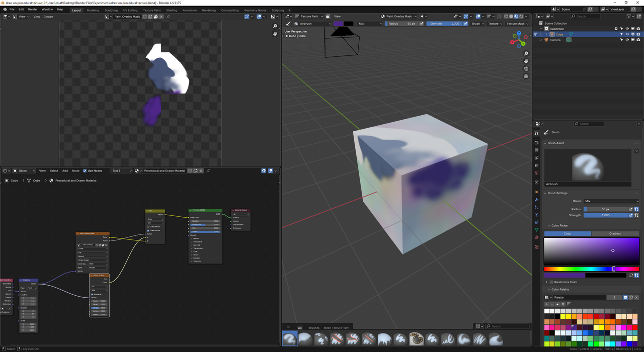Click the Strength slider in viewport header
This screenshot has height=352, width=644.
pyautogui.click(x=444, y=24)
